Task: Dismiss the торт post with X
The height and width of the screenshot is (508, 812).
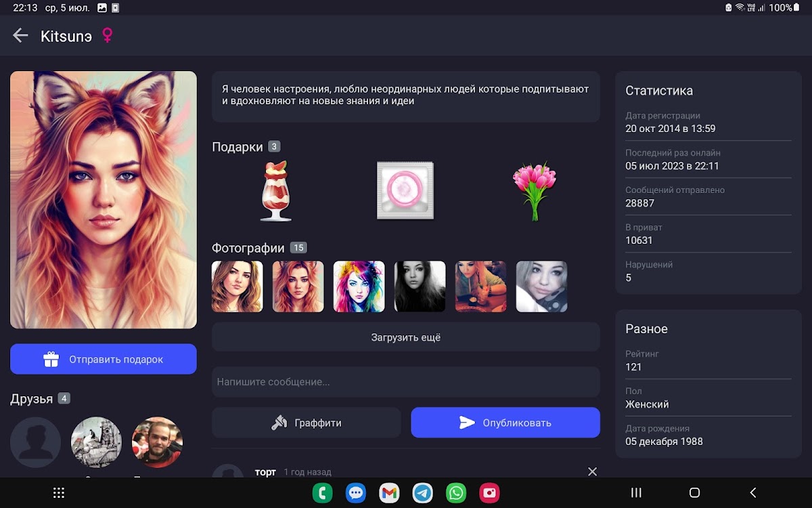Action: click(x=592, y=471)
